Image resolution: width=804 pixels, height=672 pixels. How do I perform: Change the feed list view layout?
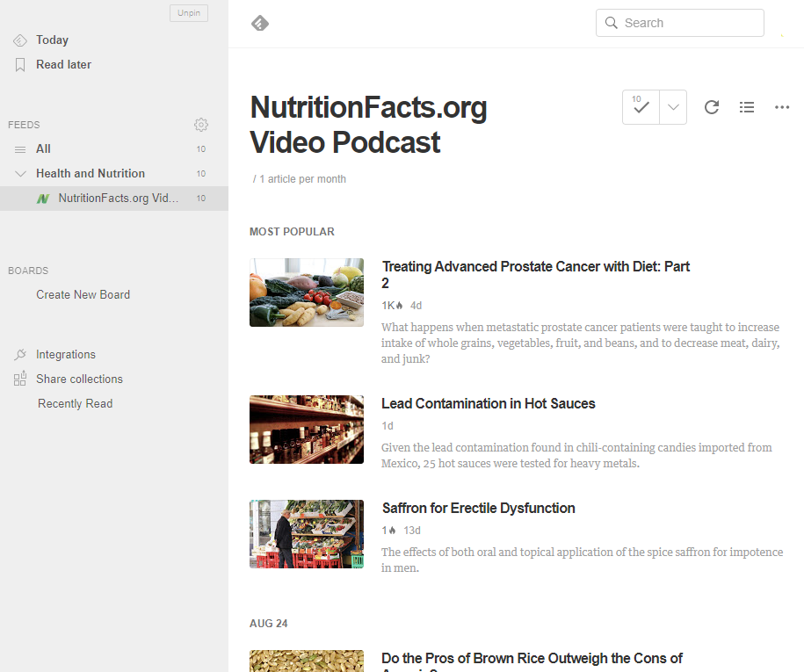747,107
